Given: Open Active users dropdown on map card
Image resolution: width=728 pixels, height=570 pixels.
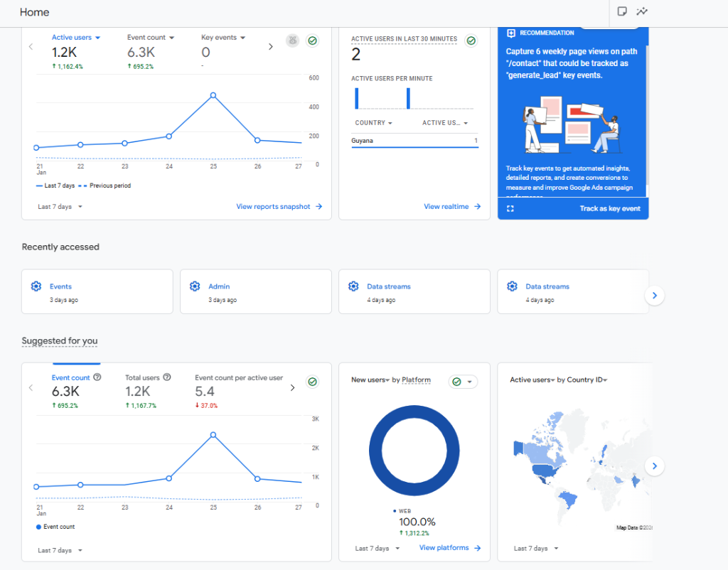Looking at the screenshot, I should click(532, 380).
